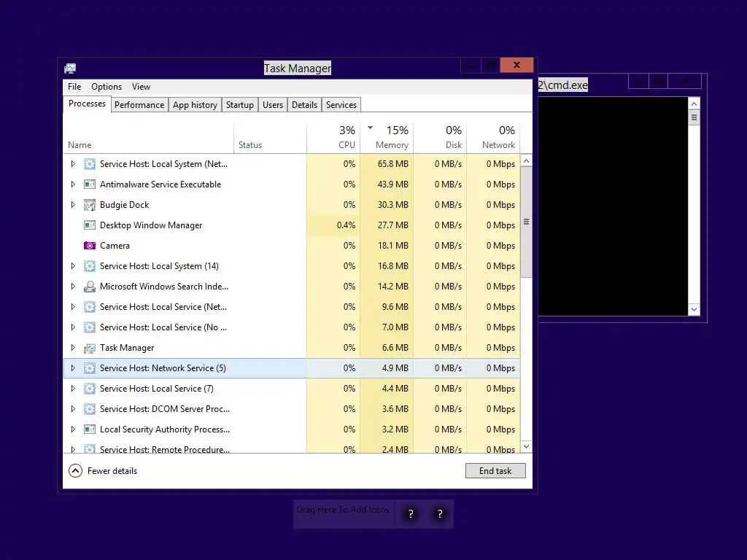
Task: Select Service Host: Remote Procedure... row
Action: pyautogui.click(x=292, y=448)
